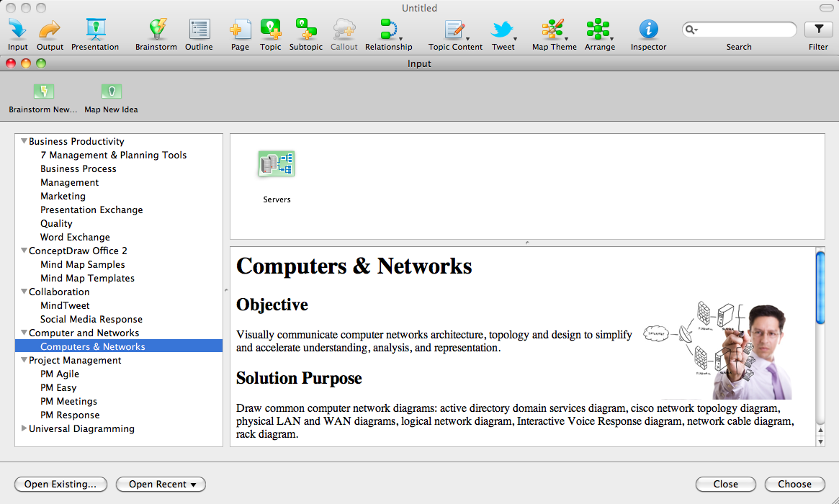Image resolution: width=839 pixels, height=504 pixels.
Task: Collapse the ConceptDraw Office 2 group
Action: click(x=24, y=251)
